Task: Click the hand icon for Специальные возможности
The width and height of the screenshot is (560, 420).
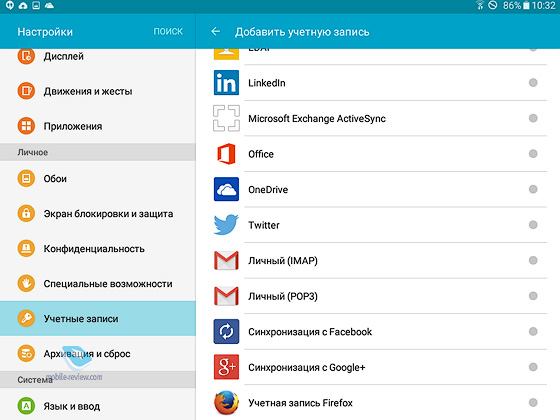Action: pos(26,283)
